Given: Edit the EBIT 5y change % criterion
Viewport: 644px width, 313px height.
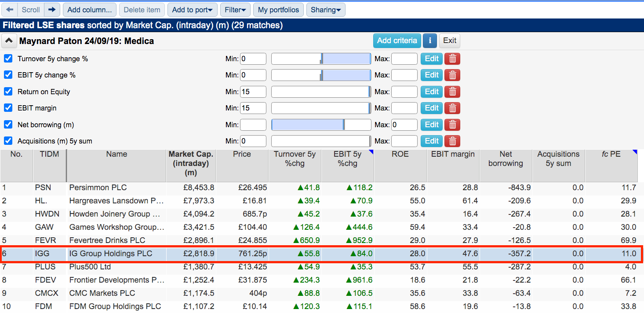Looking at the screenshot, I should click(432, 75).
